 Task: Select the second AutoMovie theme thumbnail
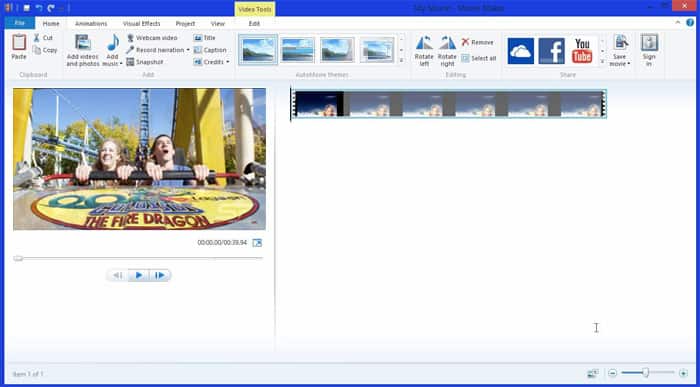[298, 50]
